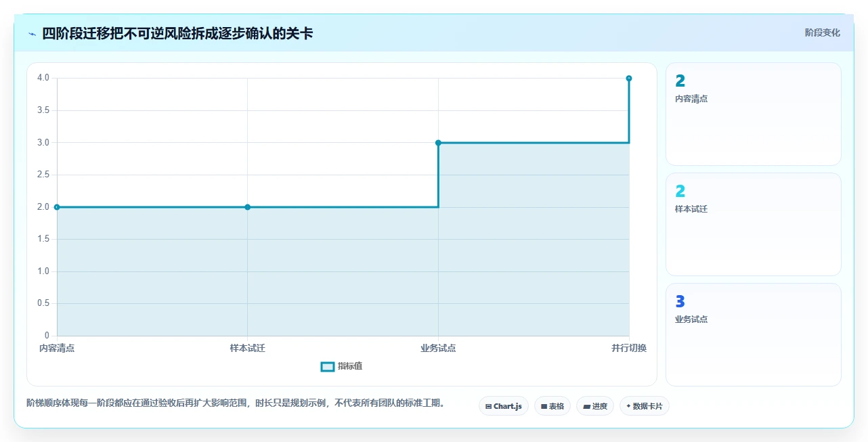Viewport: 868px width, 442px height.
Task: Click the x-axis label 并行切换
Action: pos(629,348)
